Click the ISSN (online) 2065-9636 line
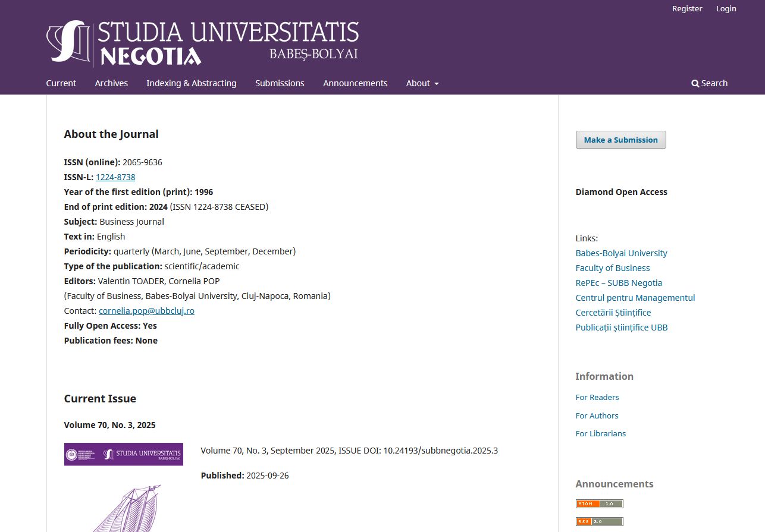Viewport: 765px width, 532px height. 113,162
